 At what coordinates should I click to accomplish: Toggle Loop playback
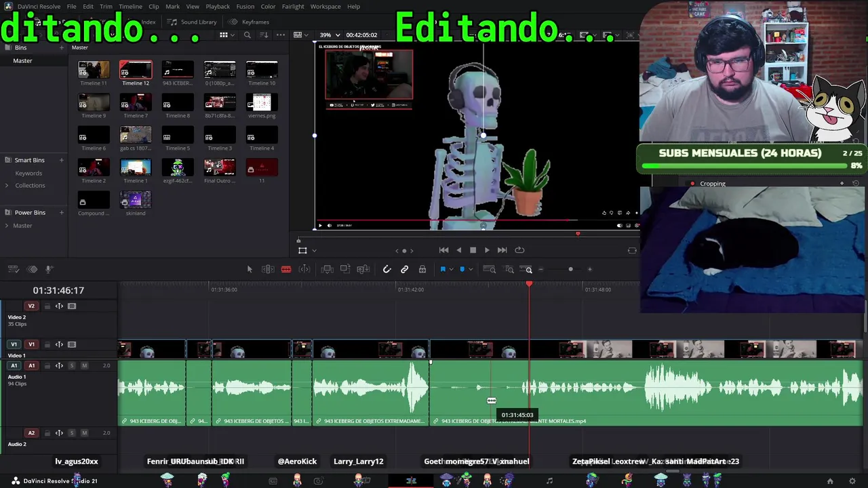click(519, 250)
